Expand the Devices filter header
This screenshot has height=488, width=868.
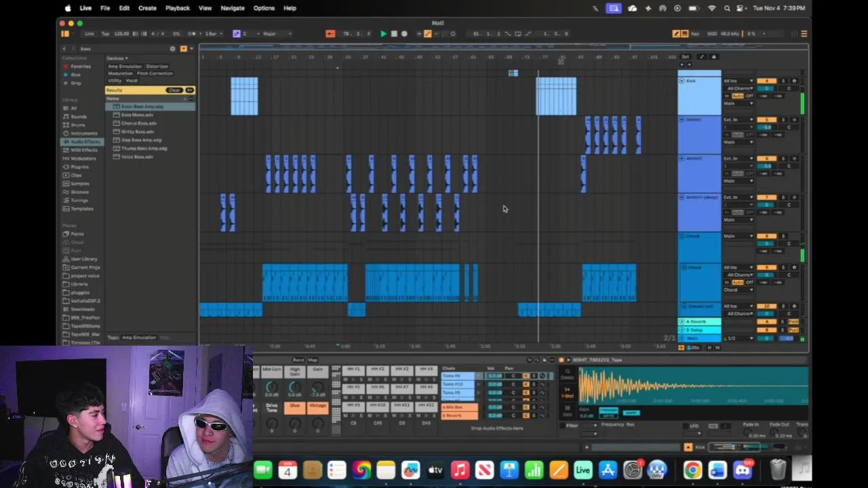tap(117, 58)
